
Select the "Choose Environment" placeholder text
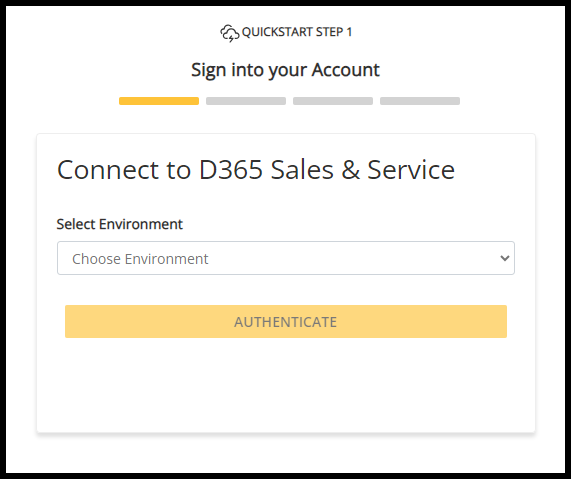click(140, 259)
